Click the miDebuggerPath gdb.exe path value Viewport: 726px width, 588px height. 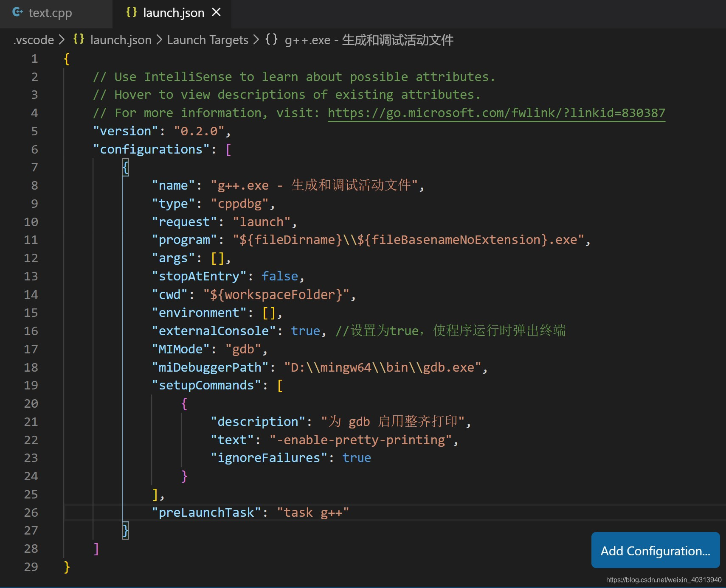(382, 367)
